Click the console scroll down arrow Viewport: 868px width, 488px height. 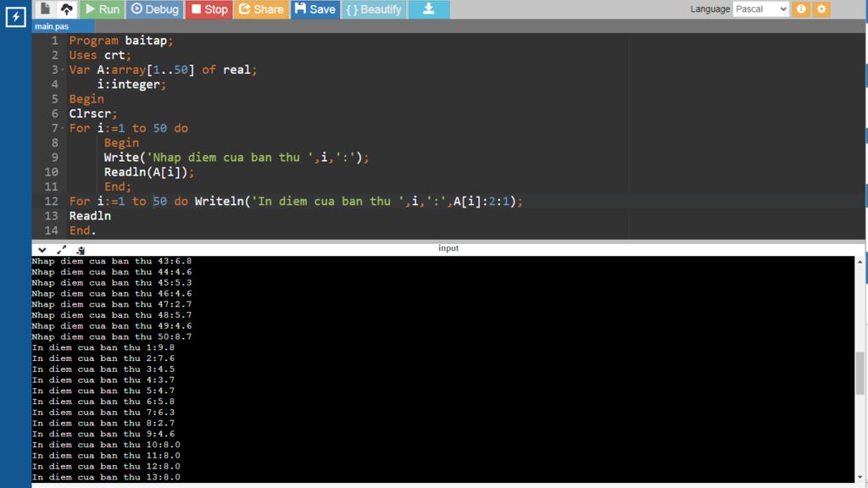point(860,477)
